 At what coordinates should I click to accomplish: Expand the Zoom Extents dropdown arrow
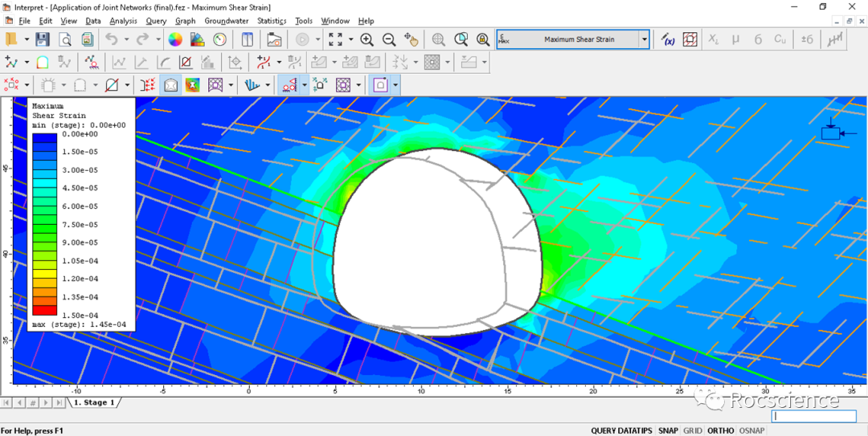pyautogui.click(x=351, y=39)
